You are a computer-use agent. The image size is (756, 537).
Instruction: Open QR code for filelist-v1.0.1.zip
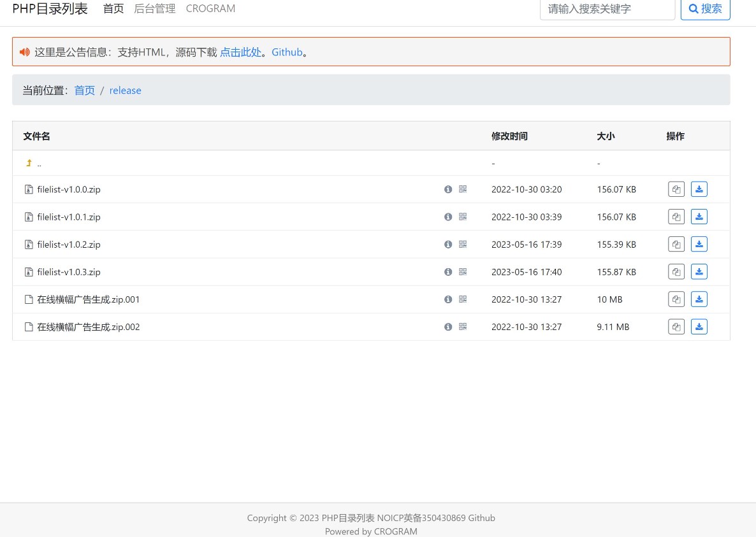click(x=462, y=217)
